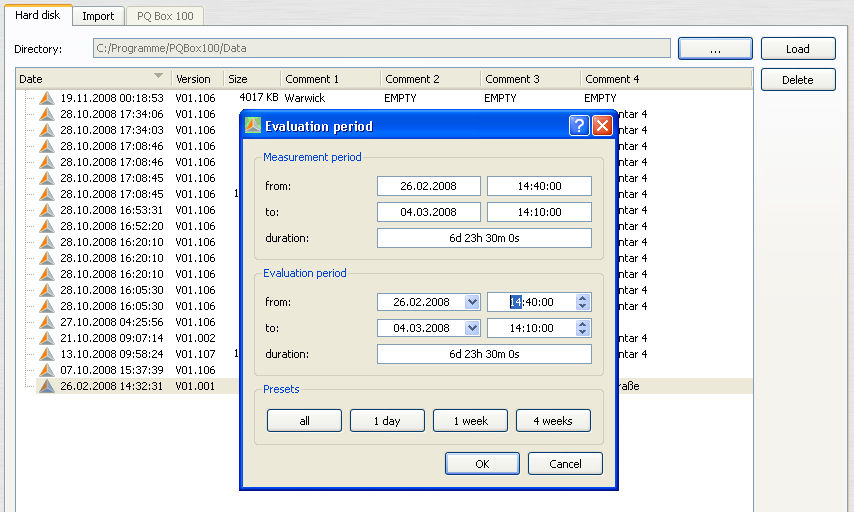The width and height of the screenshot is (854, 512).
Task: Sort by the Comment 3 column header
Action: (530, 79)
